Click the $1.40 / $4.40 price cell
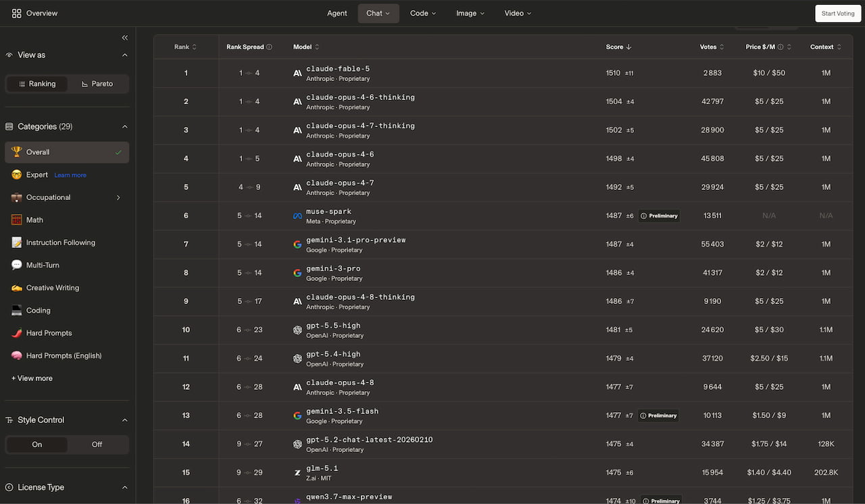This screenshot has height=504, width=865. (x=769, y=472)
